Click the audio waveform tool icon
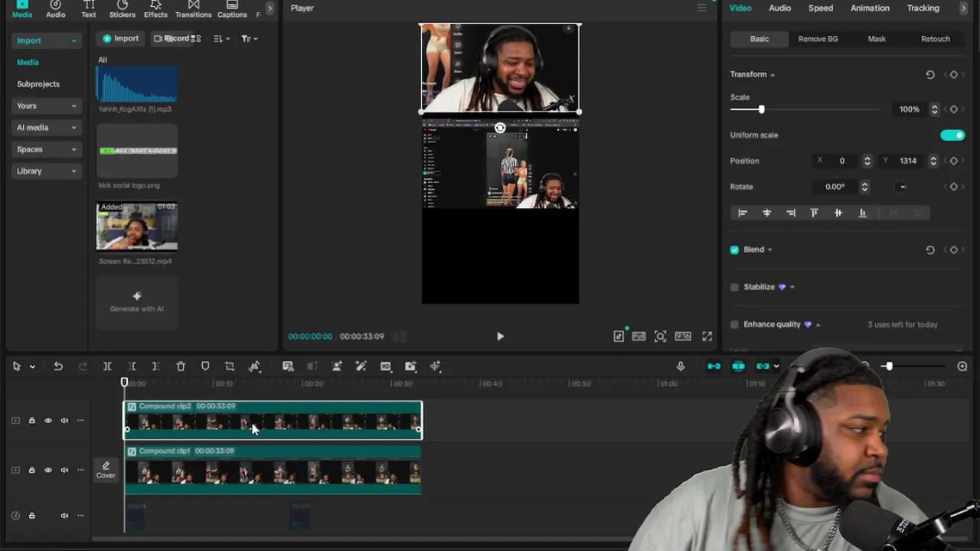Screen dimensions: 980x551 tap(435, 367)
